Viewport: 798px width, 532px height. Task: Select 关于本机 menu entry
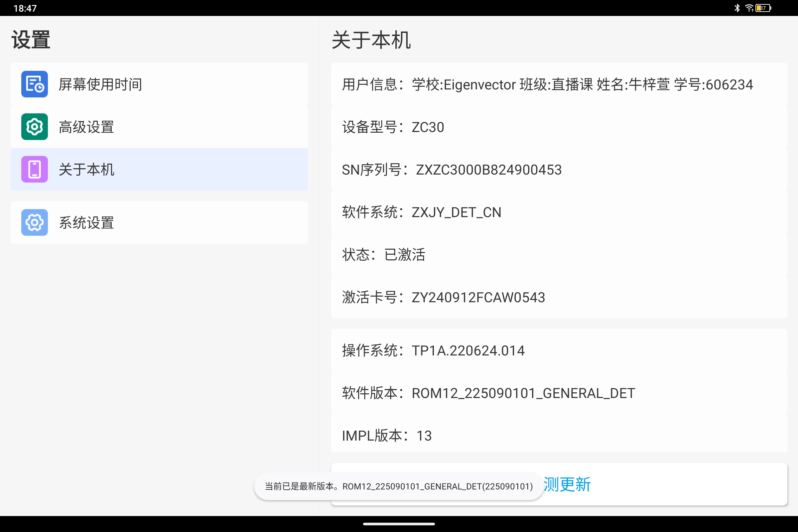159,169
